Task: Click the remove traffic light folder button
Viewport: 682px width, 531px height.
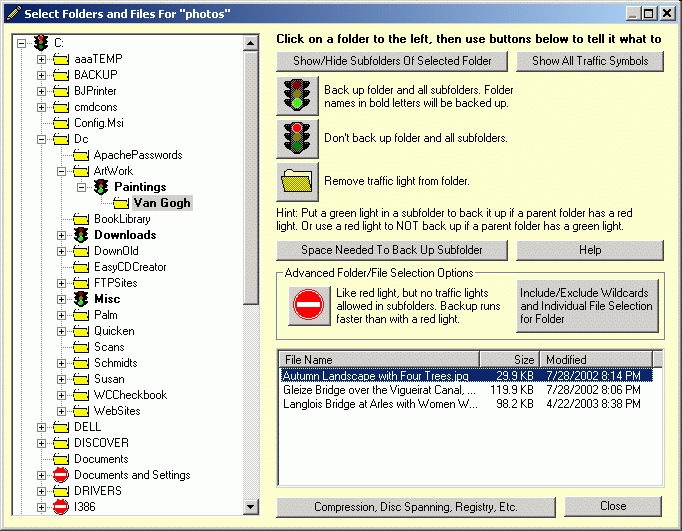Action: click(x=297, y=181)
